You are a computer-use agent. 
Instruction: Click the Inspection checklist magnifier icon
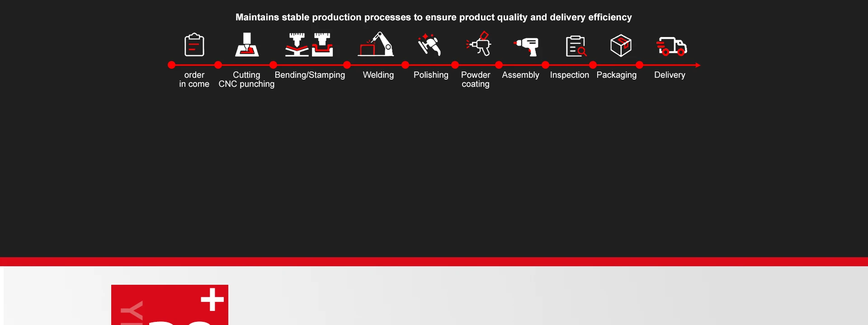[576, 46]
